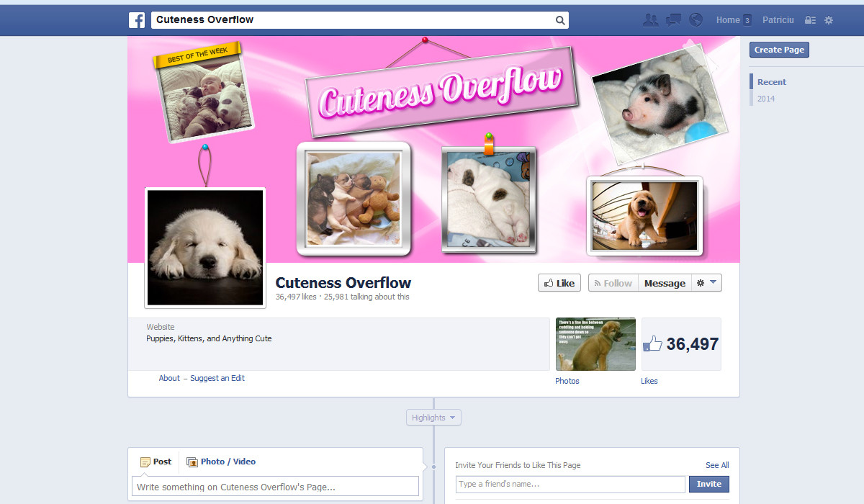The height and width of the screenshot is (504, 864).
Task: Open privacy shortcuts lock icon
Action: (811, 20)
